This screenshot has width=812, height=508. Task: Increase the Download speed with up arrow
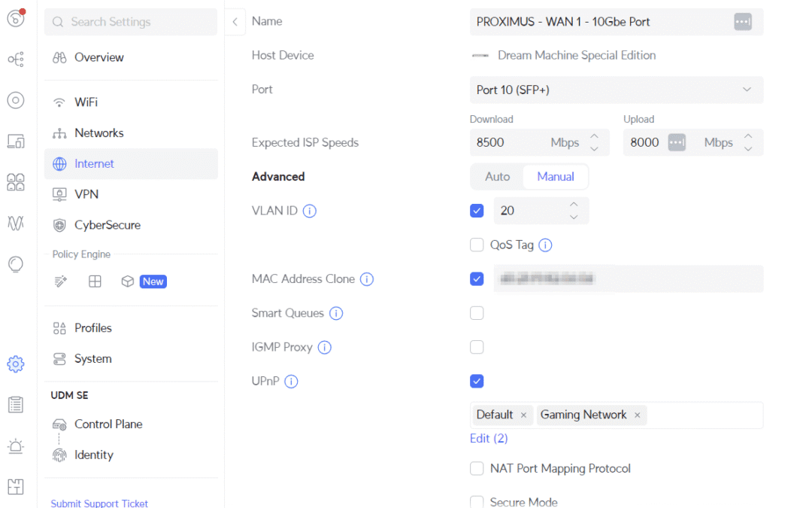[595, 136]
